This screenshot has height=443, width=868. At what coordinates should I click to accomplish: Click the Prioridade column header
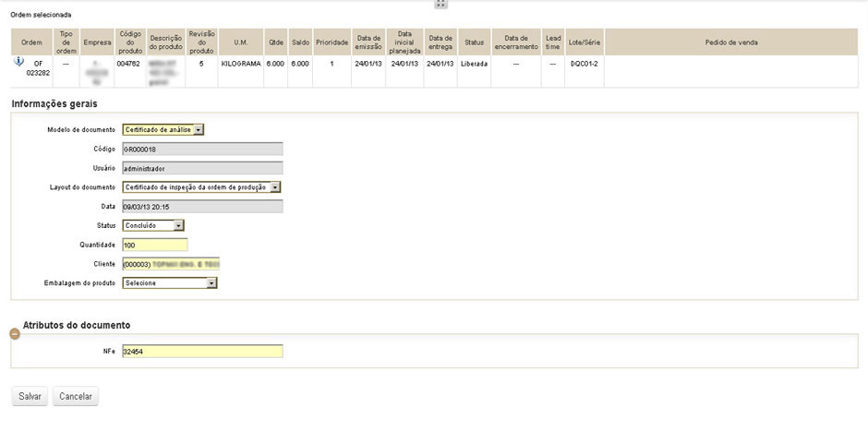coord(332,42)
